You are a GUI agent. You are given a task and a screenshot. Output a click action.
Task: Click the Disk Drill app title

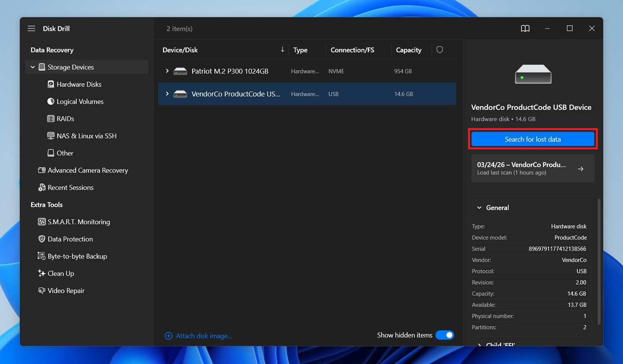pyautogui.click(x=56, y=28)
